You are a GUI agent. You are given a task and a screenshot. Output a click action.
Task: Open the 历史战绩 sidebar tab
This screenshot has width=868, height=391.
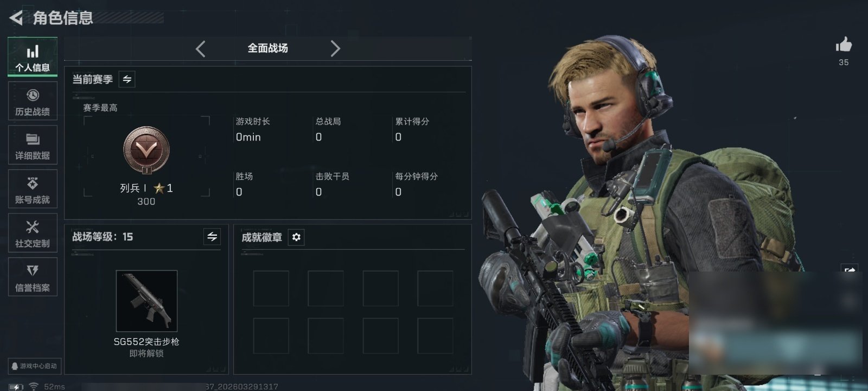[x=33, y=101]
